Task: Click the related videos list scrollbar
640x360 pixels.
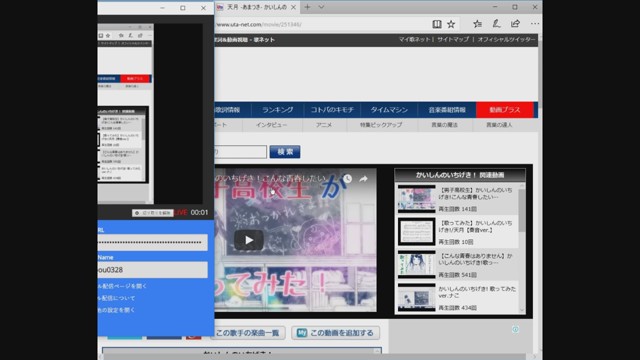Action: click(x=522, y=248)
